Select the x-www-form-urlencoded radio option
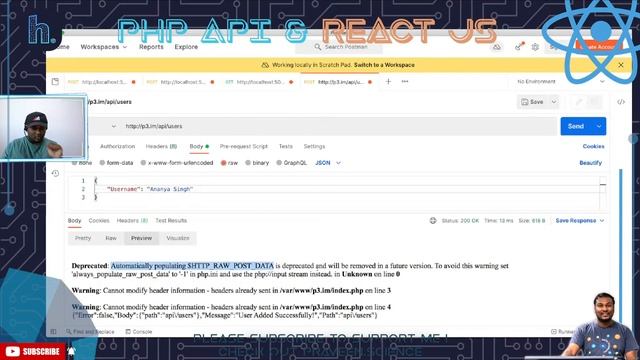 coord(177,163)
